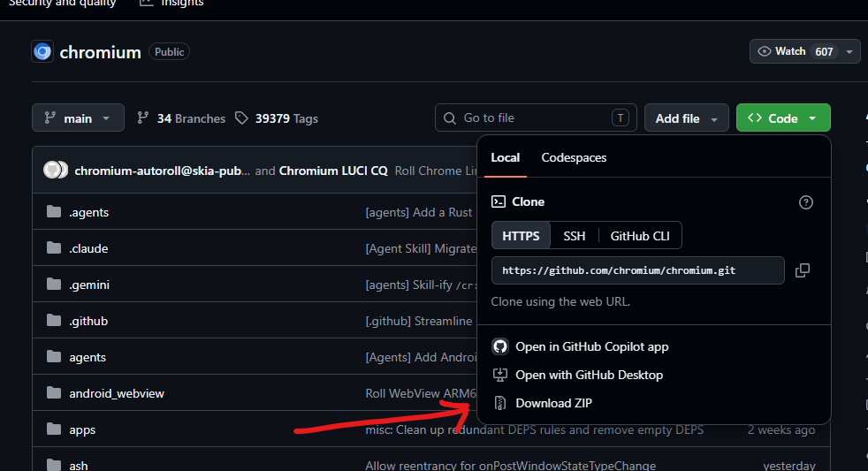The image size is (868, 471).
Task: Open the agents folder name
Action: tap(88, 357)
